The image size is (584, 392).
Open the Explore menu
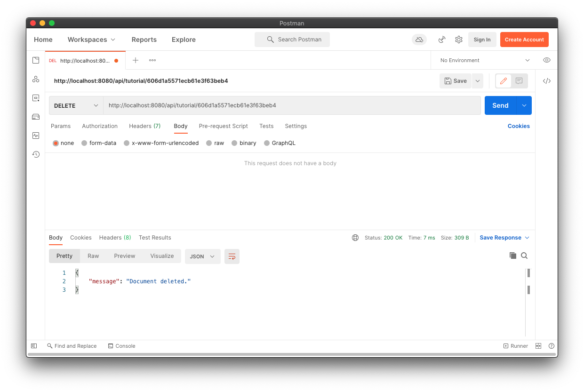[x=184, y=40]
